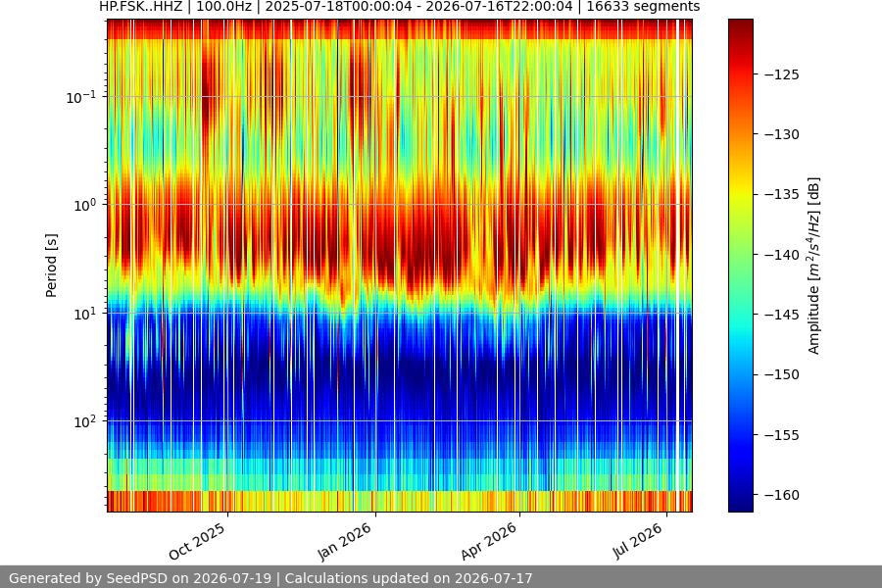
Task: Click the Amplitude [dB] colorbar label
Action: tap(814, 266)
